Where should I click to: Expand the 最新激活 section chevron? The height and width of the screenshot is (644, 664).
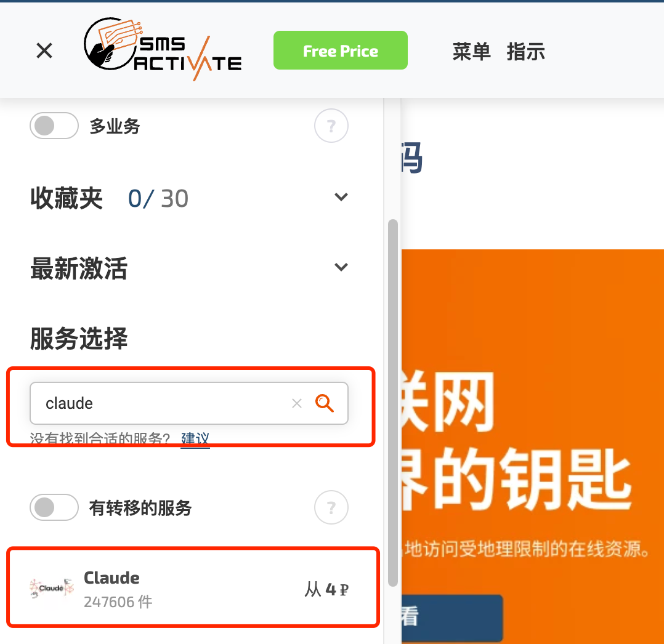[x=341, y=267]
